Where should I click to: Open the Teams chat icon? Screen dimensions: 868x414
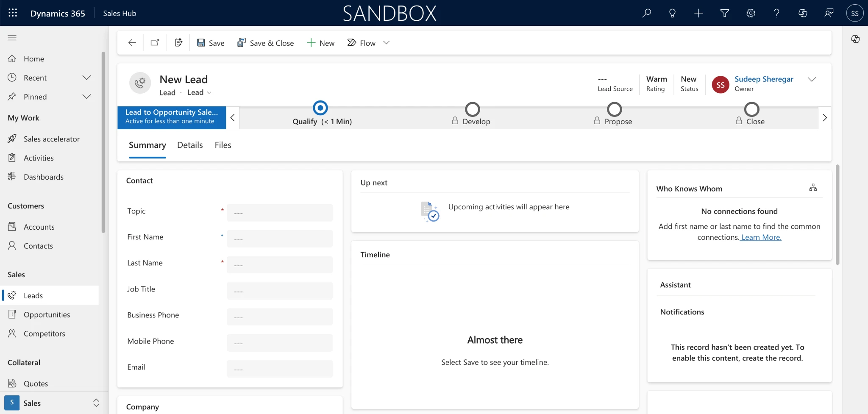click(x=829, y=13)
